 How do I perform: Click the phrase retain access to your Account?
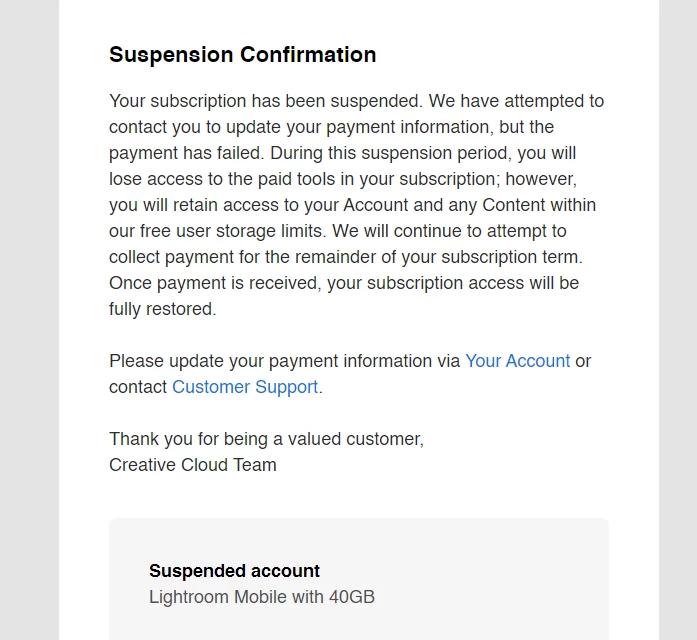point(290,205)
